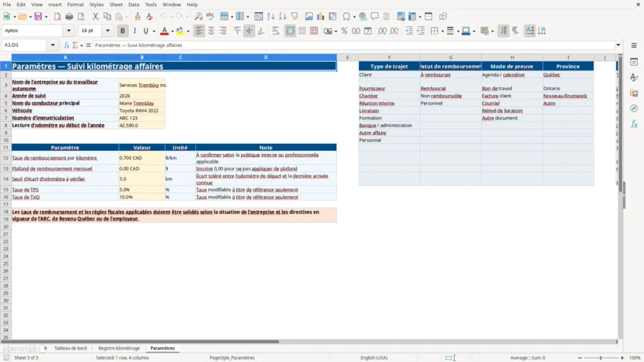Open the Data menu
This screenshot has height=362, width=644.
click(x=133, y=4)
